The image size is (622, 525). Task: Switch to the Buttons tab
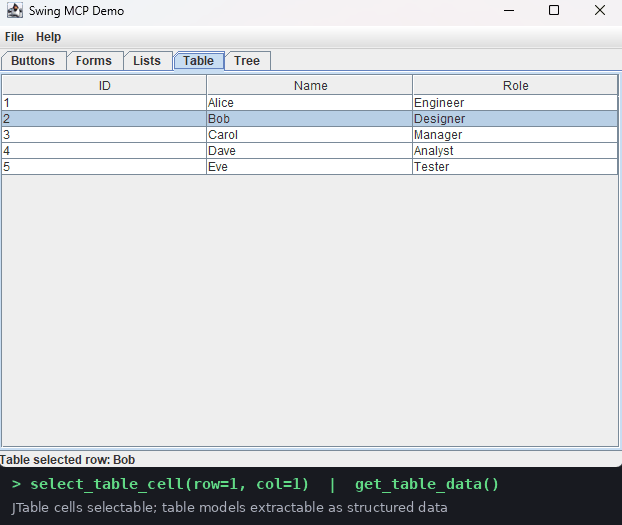(x=33, y=61)
